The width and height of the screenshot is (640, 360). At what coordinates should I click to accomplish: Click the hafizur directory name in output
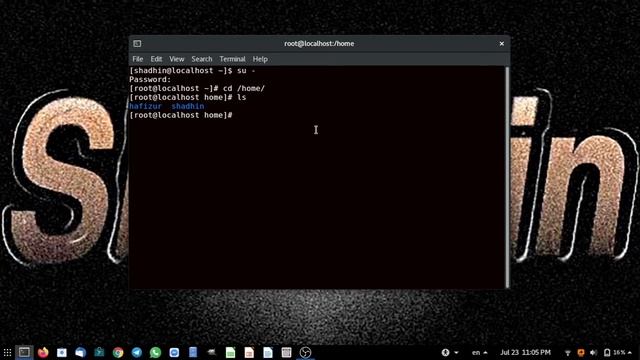(x=145, y=106)
